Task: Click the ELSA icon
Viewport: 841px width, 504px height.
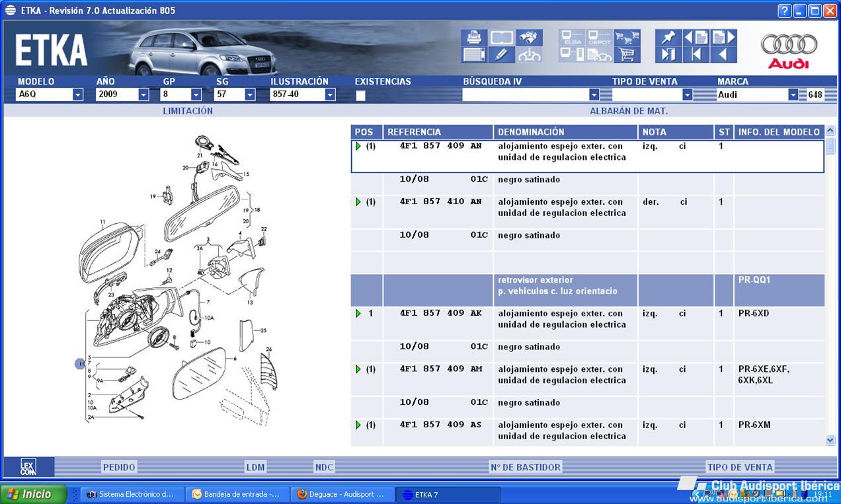Action: pyautogui.click(x=571, y=38)
